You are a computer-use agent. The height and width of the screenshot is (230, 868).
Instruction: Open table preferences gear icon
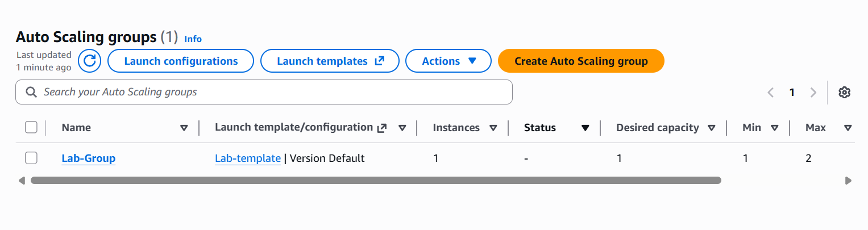click(x=845, y=93)
